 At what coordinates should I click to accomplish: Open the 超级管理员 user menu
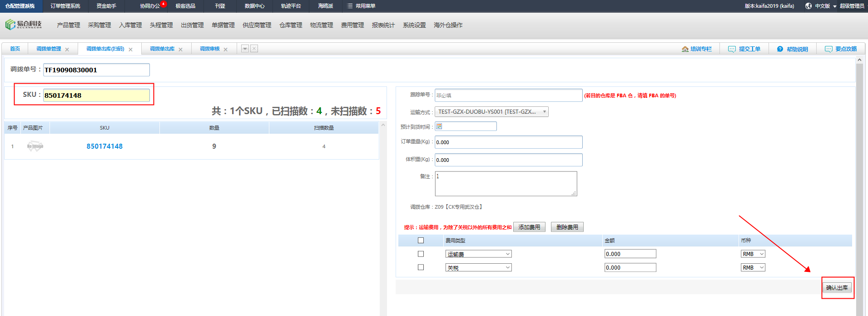click(852, 6)
